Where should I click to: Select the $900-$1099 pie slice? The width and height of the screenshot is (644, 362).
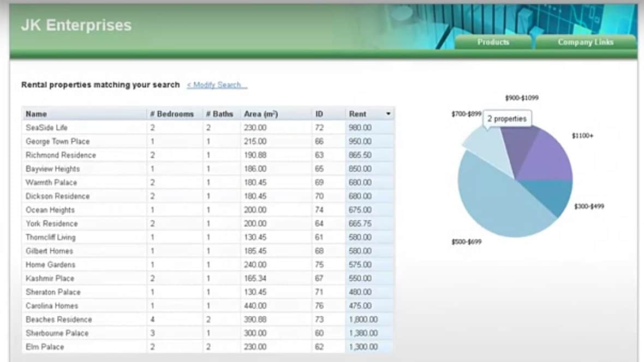click(517, 146)
